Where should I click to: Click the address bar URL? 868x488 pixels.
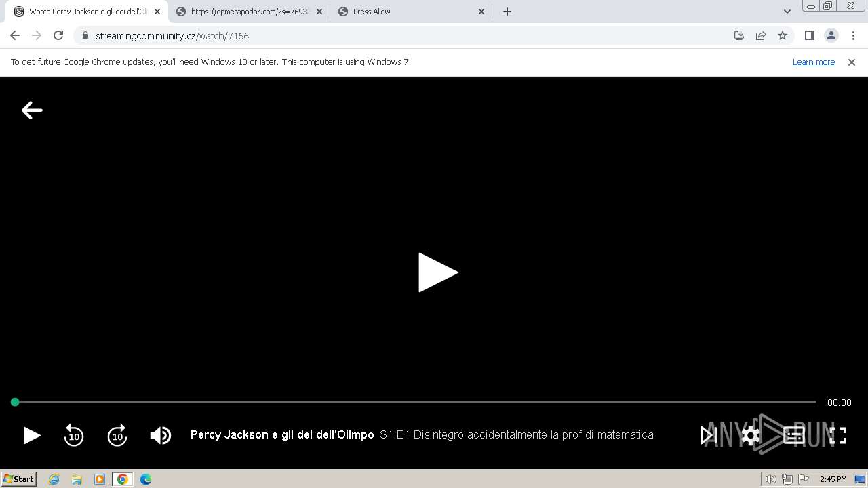point(172,36)
